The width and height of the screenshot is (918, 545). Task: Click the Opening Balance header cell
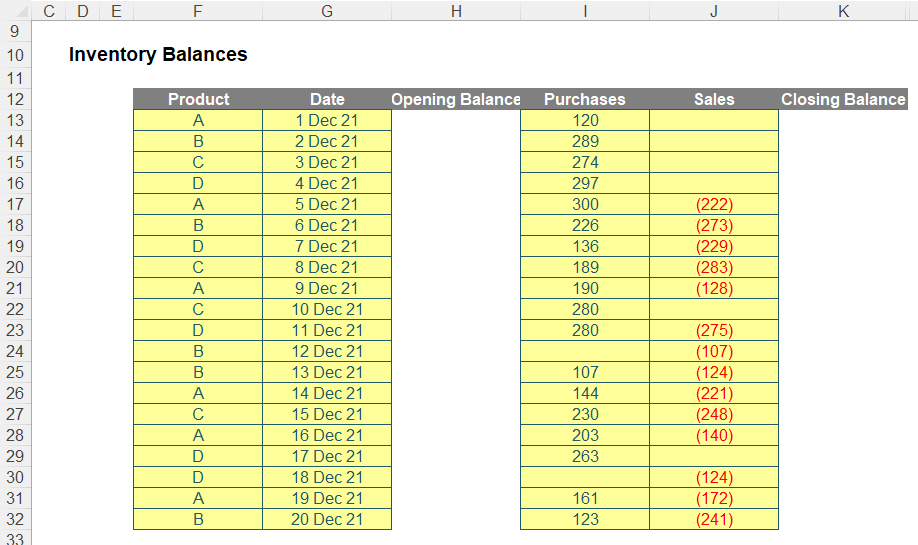click(x=456, y=99)
